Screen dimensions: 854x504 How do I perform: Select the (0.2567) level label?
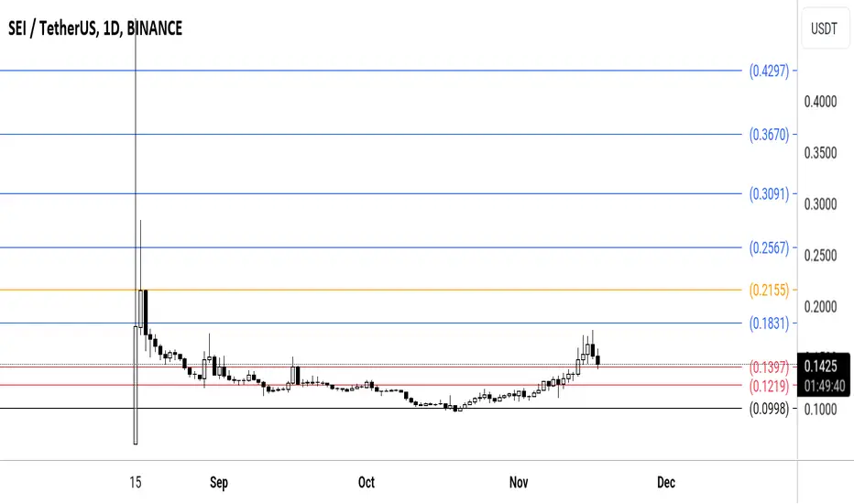click(769, 248)
